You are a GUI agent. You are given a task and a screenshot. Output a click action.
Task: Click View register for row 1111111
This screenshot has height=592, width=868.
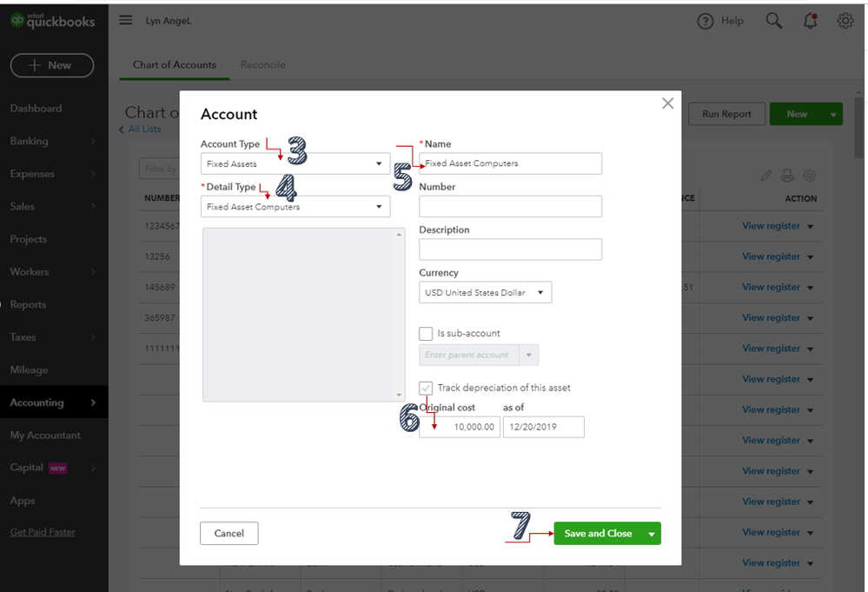[772, 349]
